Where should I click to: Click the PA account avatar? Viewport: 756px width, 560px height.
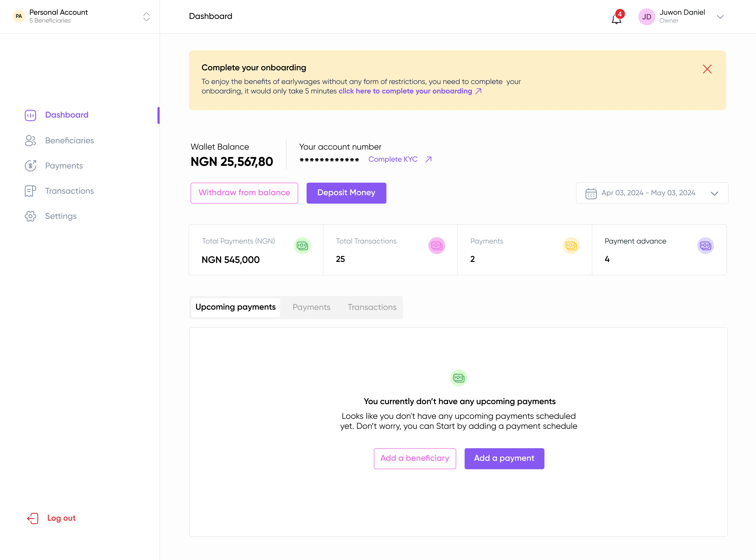19,16
